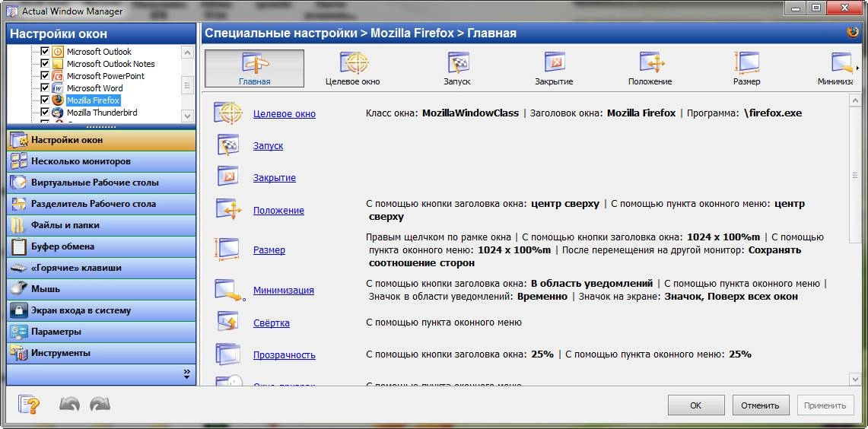Open the «Горячие» клавиши section
Image resolution: width=868 pixels, height=429 pixels.
click(x=101, y=267)
